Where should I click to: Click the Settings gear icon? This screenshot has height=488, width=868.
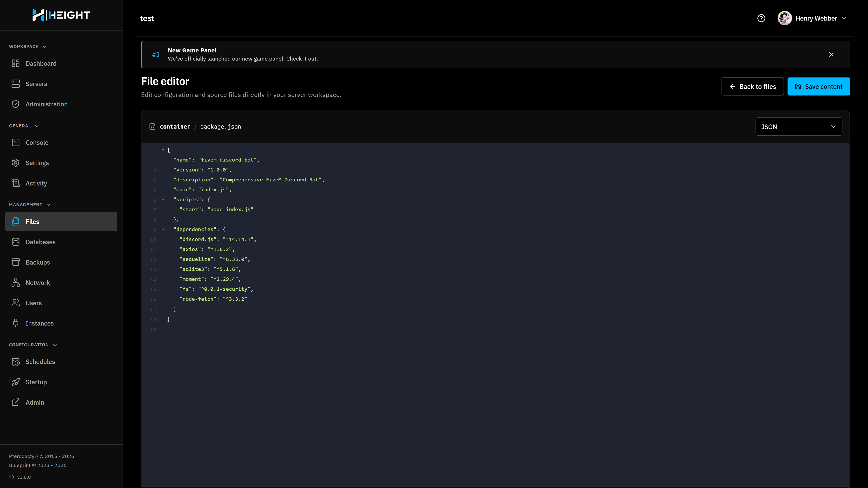(x=16, y=163)
